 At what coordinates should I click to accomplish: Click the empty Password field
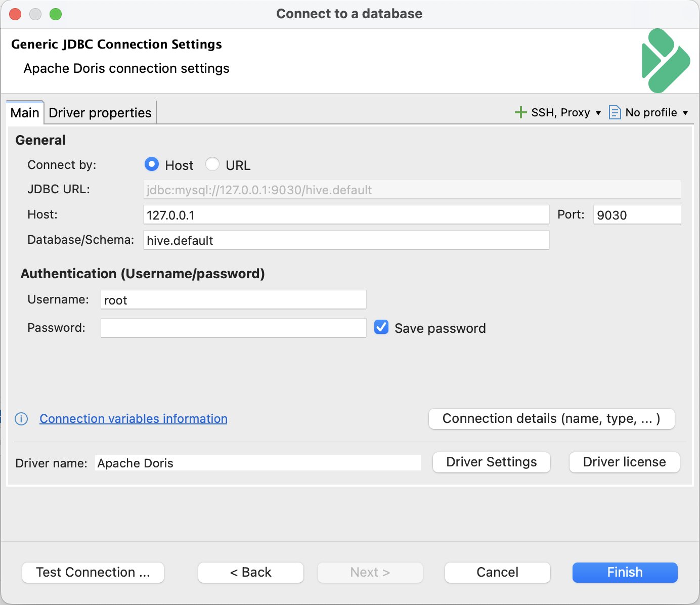click(234, 328)
